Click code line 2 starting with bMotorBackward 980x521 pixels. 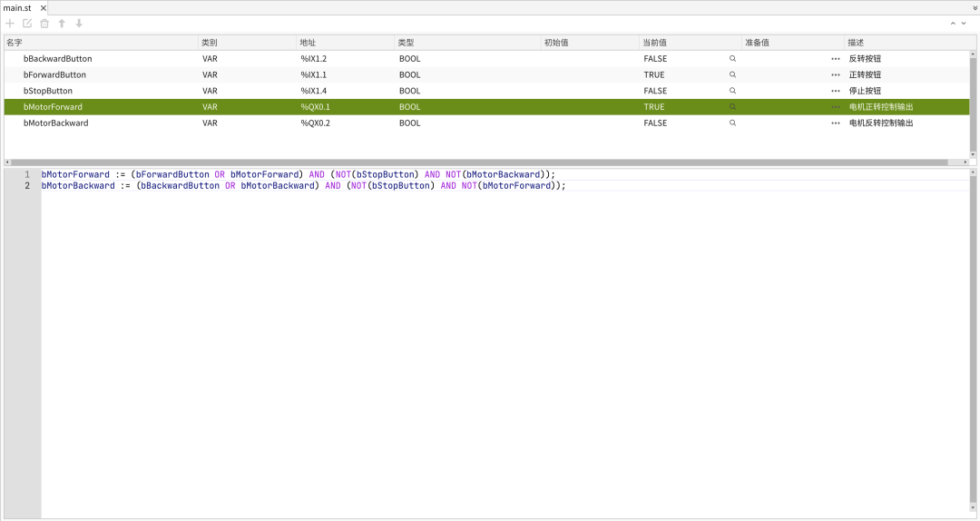pos(303,186)
